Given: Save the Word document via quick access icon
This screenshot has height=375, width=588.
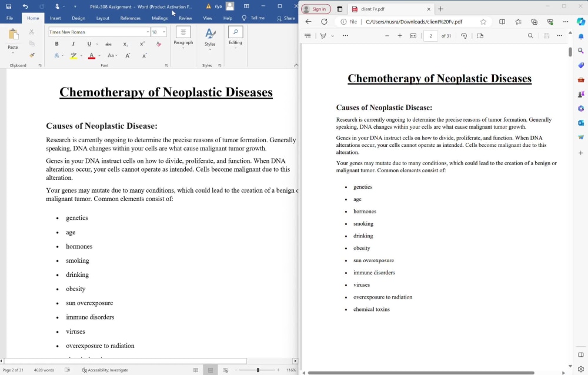Looking at the screenshot, I should pos(9,6).
